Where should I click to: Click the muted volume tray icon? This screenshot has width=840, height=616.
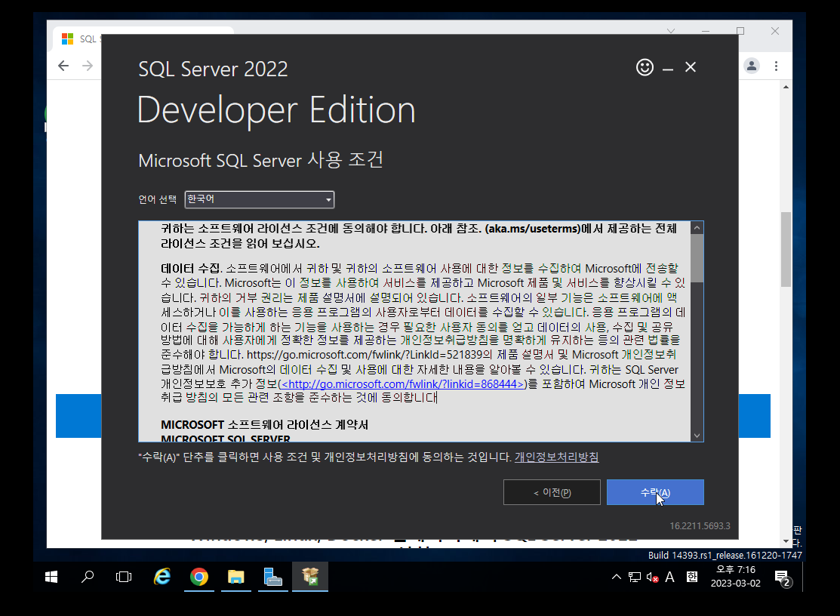pyautogui.click(x=652, y=577)
